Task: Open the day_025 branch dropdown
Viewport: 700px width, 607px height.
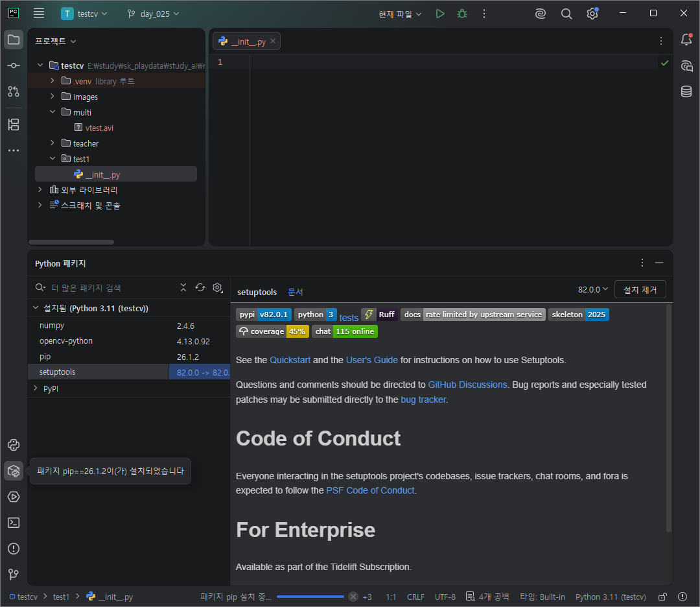Action: [x=154, y=14]
